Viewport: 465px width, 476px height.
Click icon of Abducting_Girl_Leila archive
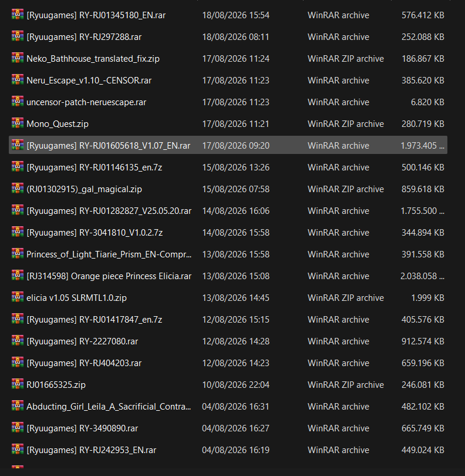pyautogui.click(x=18, y=406)
